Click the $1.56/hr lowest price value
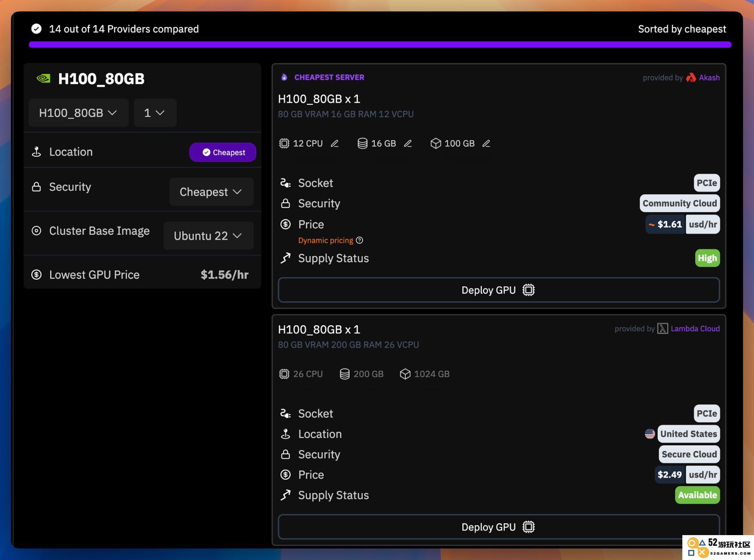Viewport: 754px width, 560px height. tap(224, 275)
